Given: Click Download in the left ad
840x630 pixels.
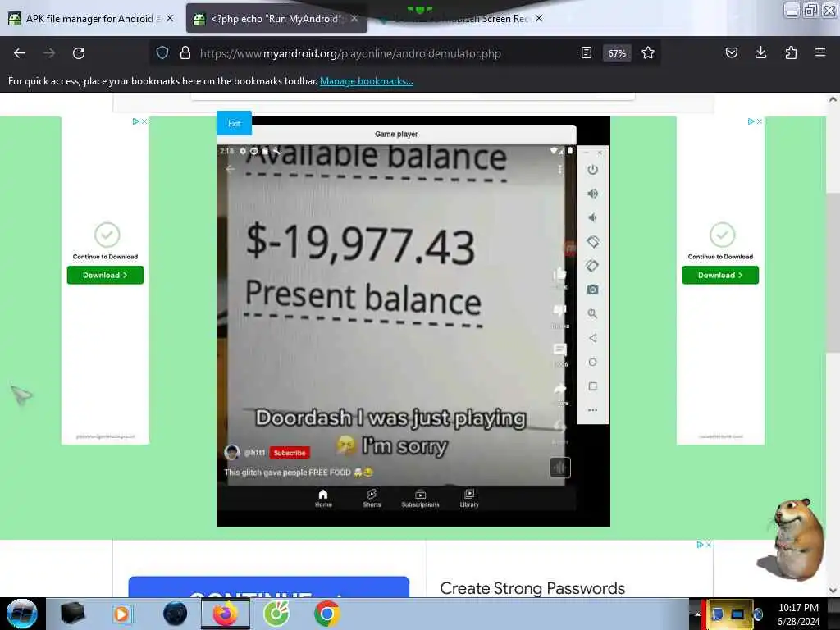Looking at the screenshot, I should point(105,275).
